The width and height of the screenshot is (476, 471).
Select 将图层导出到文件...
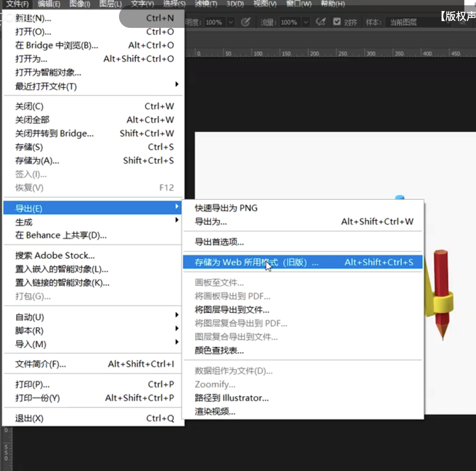point(302,310)
